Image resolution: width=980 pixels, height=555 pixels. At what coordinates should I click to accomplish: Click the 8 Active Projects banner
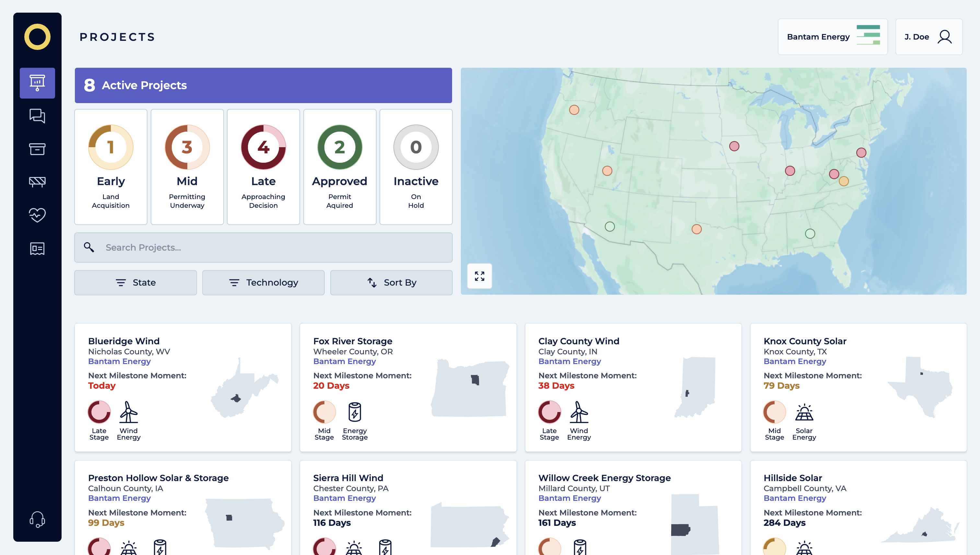[x=263, y=85]
